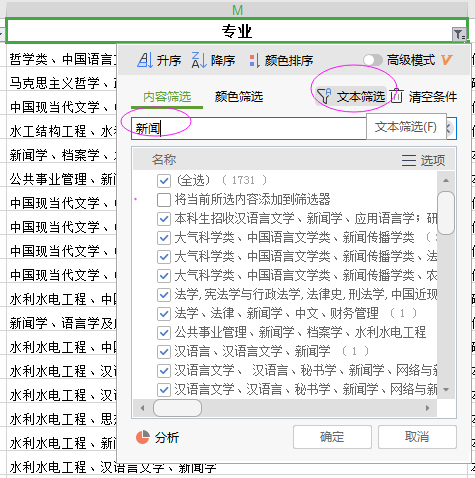Sort descending with 降序 icon

tap(199, 60)
